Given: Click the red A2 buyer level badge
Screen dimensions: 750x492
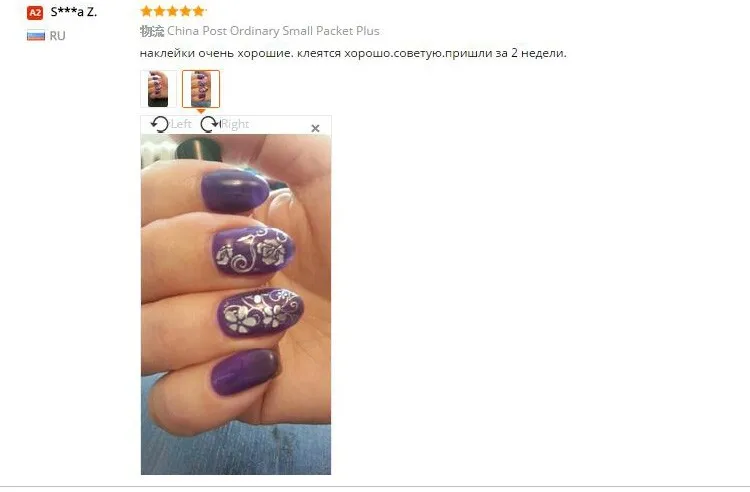Looking at the screenshot, I should pos(35,12).
